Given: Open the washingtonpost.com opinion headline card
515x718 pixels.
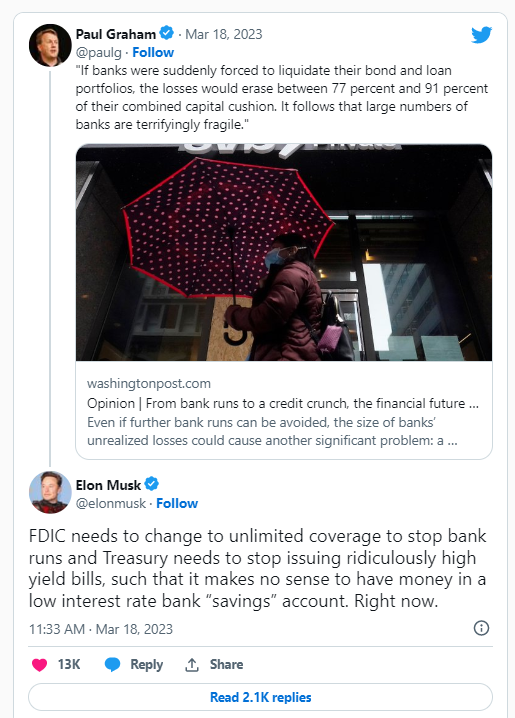Looking at the screenshot, I should tap(284, 411).
